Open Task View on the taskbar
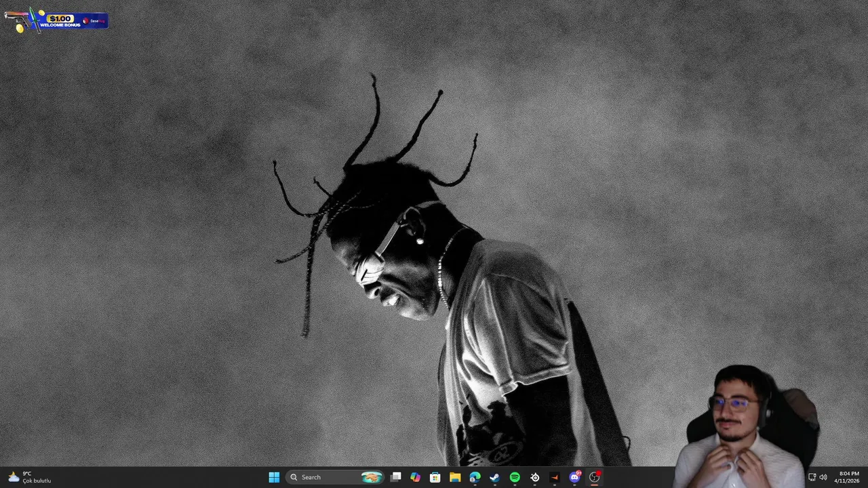The width and height of the screenshot is (868, 488). [396, 477]
